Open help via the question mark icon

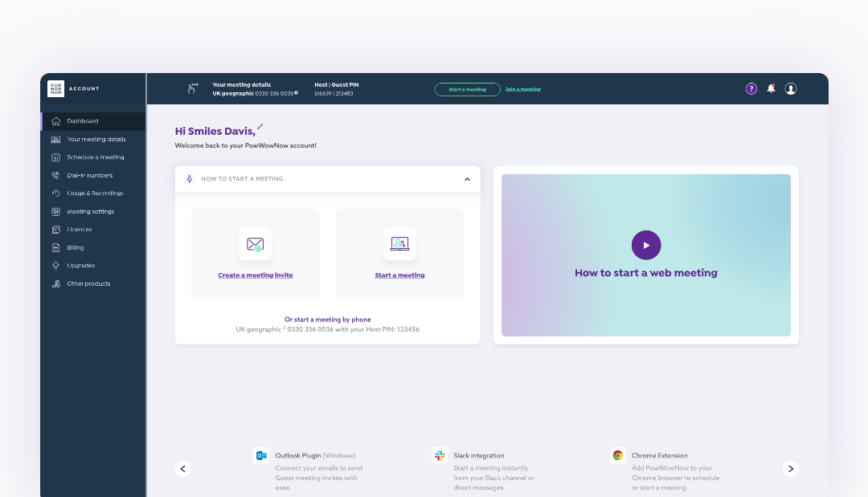[x=751, y=88]
